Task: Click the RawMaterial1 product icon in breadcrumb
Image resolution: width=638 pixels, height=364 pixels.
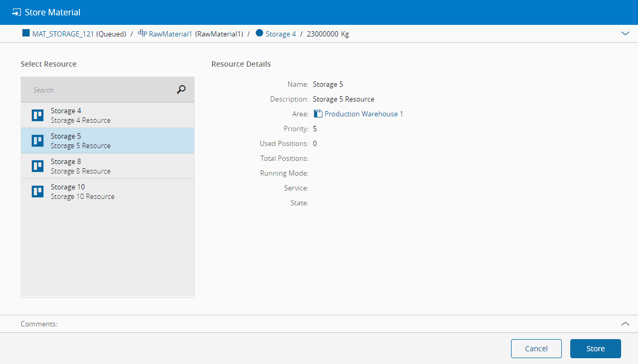Action: coord(142,33)
